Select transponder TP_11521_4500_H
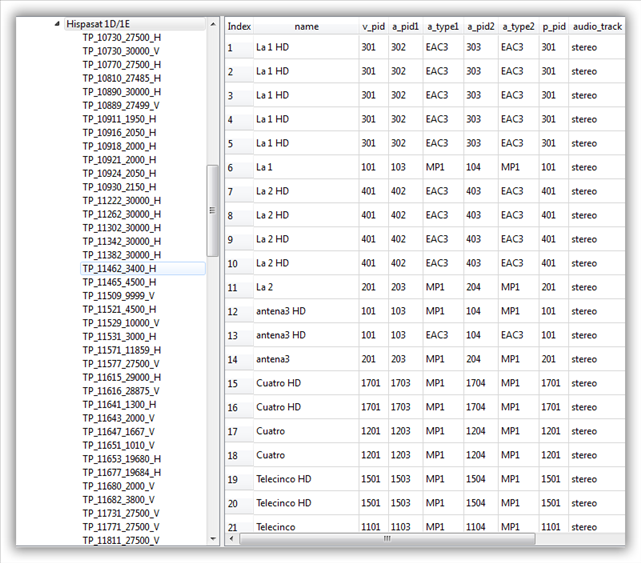The image size is (641, 563). point(119,310)
